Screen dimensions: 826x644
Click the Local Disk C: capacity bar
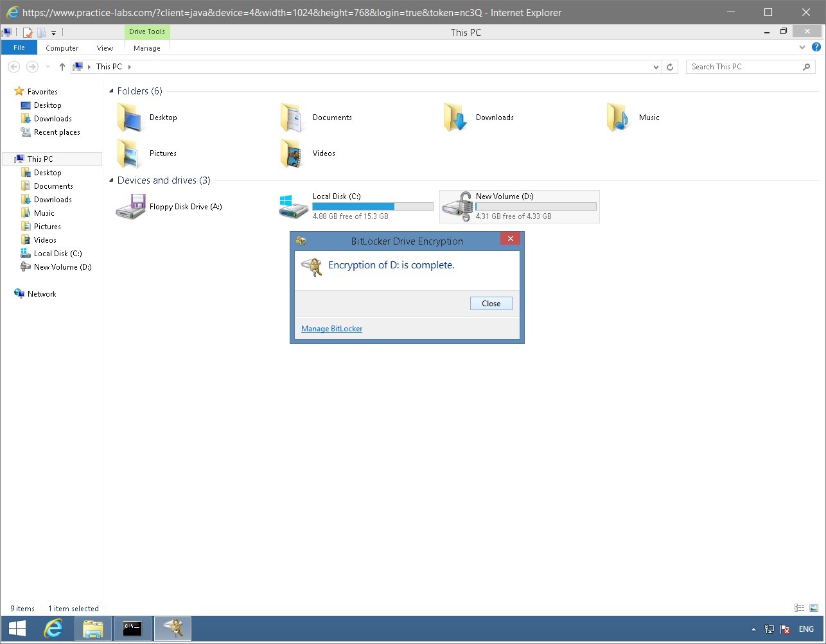click(373, 206)
